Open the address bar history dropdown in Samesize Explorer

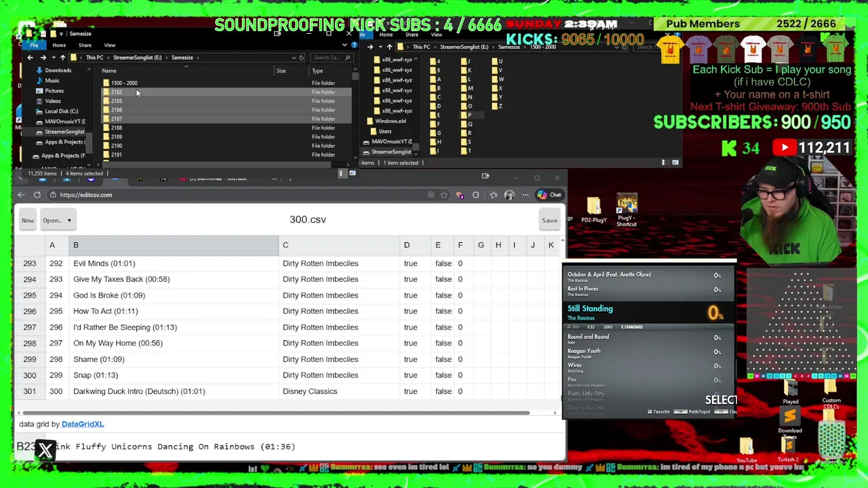click(294, 58)
